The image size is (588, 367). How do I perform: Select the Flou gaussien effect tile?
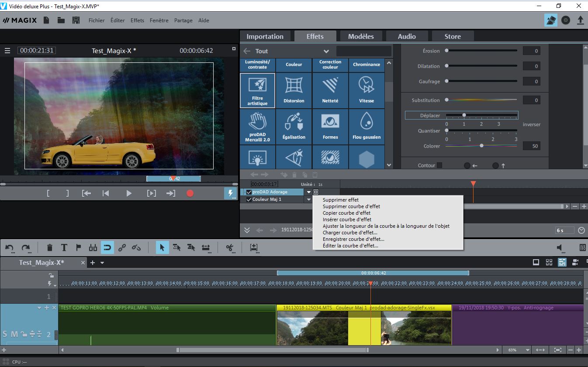pos(367,127)
